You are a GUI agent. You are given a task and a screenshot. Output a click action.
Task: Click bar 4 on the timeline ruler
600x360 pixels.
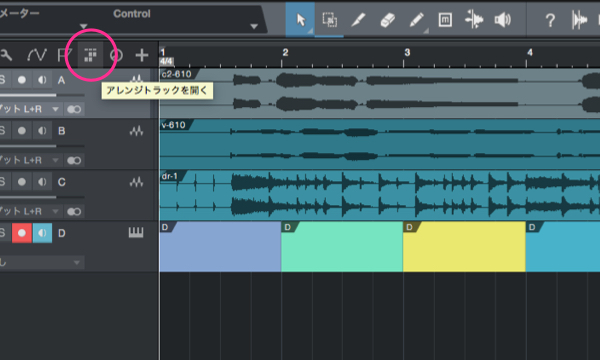point(530,53)
